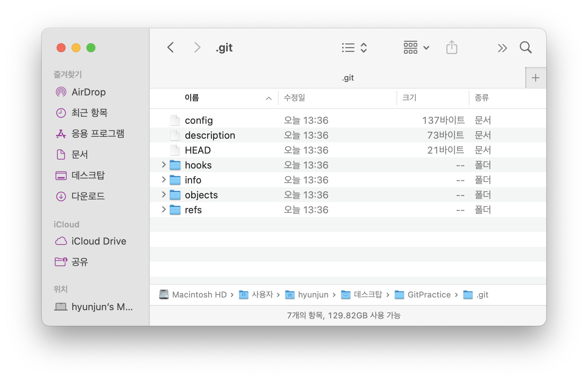Viewport: 588px width, 381px height.
Task: Jump to Macintosh HD in path bar
Action: pos(193,295)
